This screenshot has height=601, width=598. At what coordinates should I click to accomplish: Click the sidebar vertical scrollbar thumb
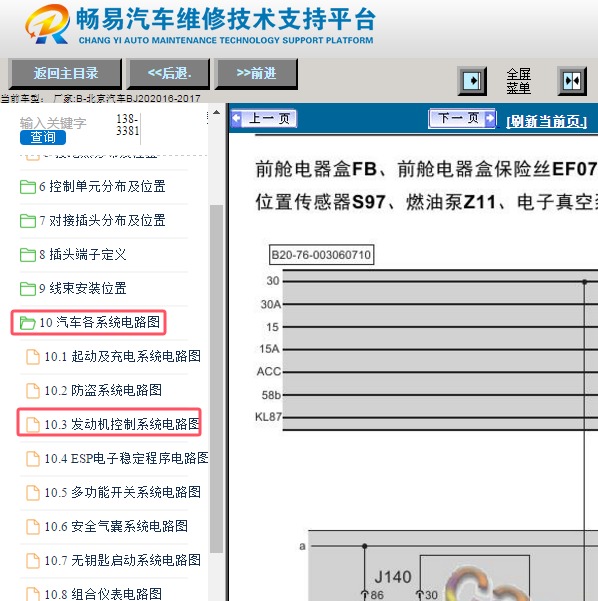coord(217,379)
